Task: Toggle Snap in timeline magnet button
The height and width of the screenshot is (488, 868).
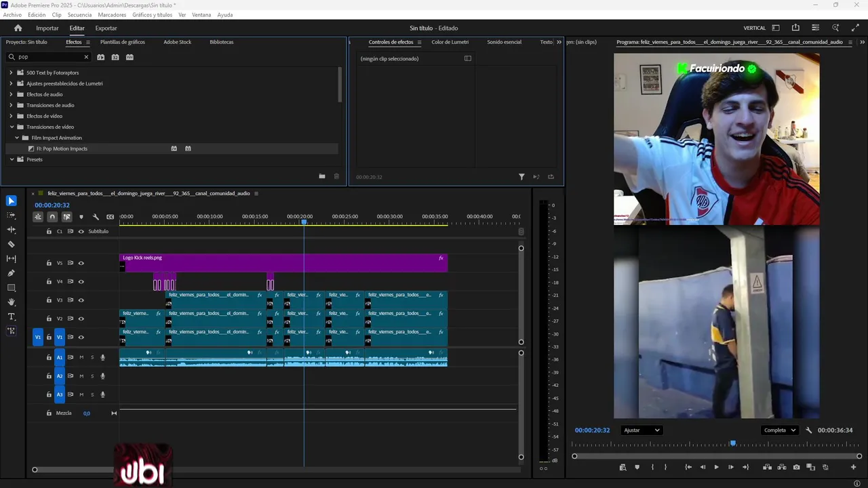Action: [x=52, y=217]
